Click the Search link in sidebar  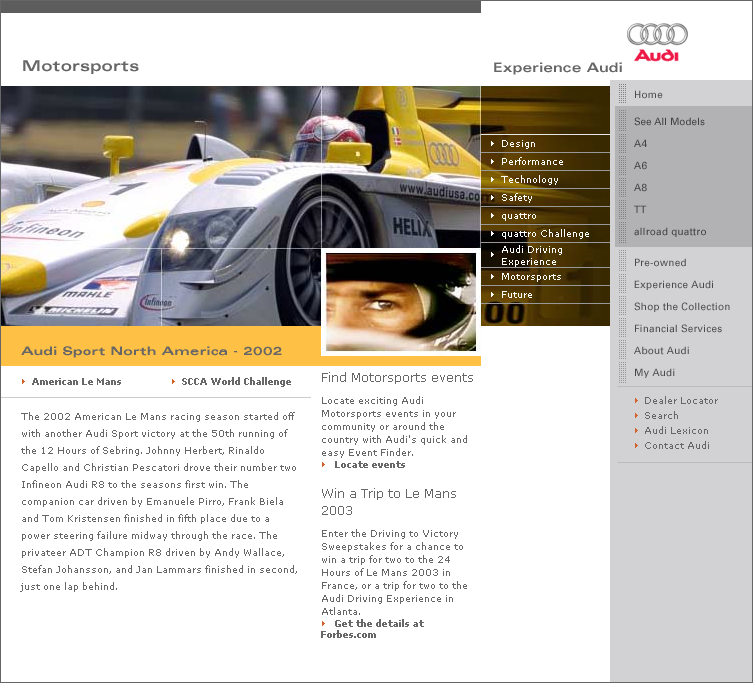click(x=661, y=415)
